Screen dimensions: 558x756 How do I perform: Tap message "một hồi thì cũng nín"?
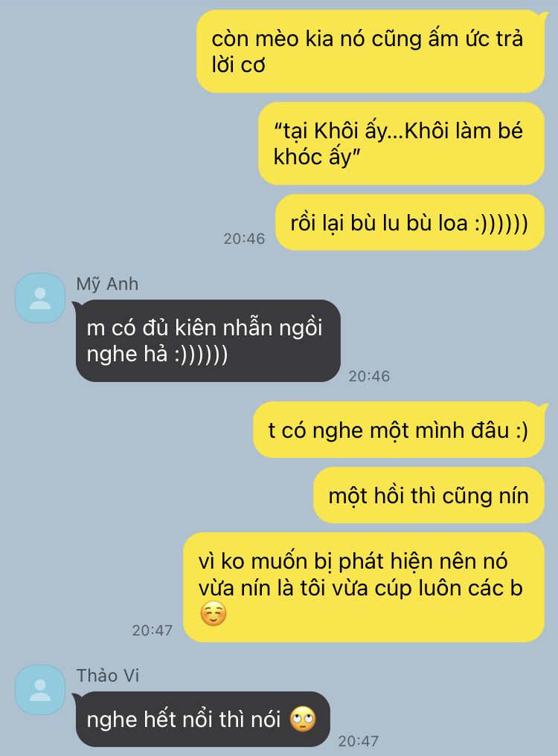[429, 495]
